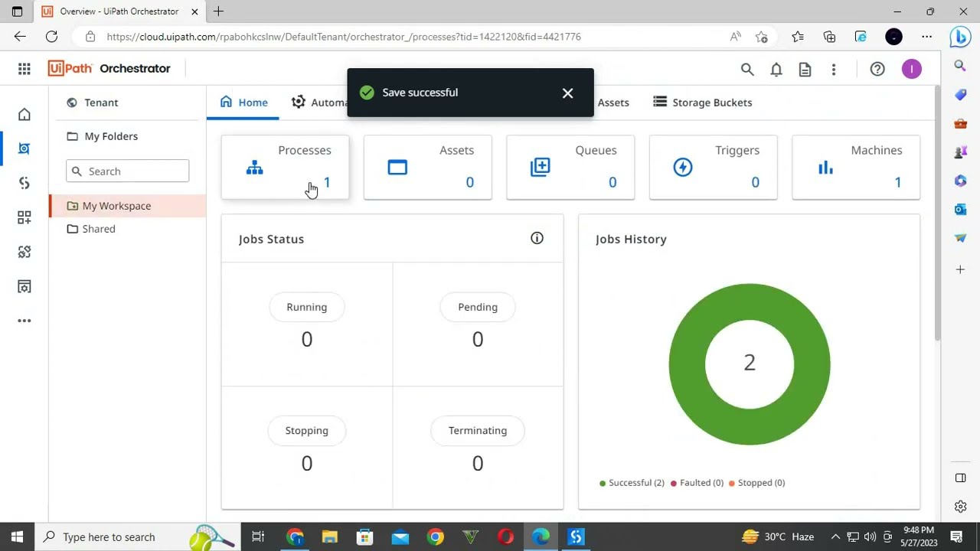The image size is (980, 551).
Task: Open File Explorer from the taskbar
Action: tap(329, 537)
